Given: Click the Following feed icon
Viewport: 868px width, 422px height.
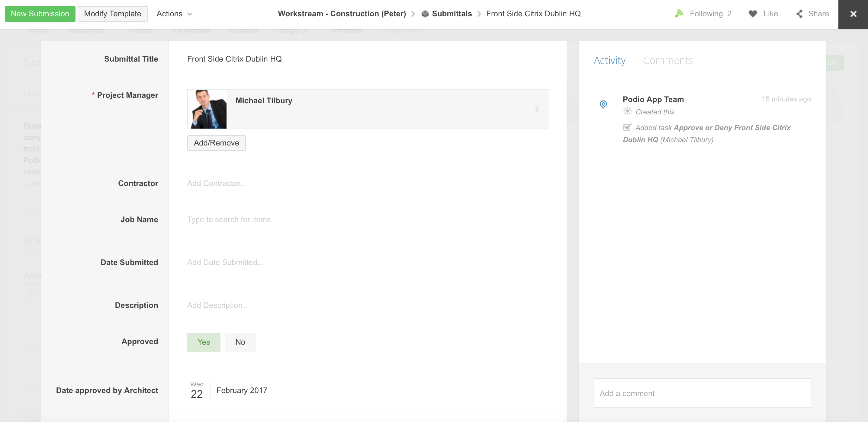Looking at the screenshot, I should 679,14.
